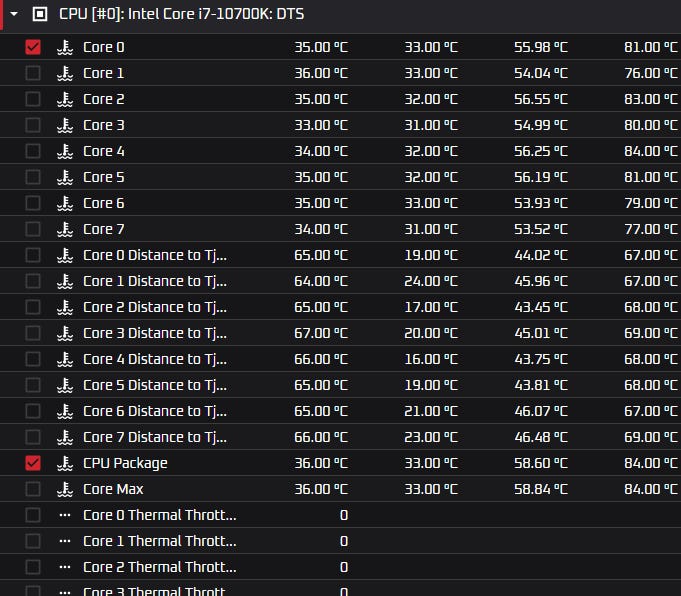The image size is (681, 596).
Task: Select Core 1 Thermal Throttling label
Action: (x=160, y=541)
